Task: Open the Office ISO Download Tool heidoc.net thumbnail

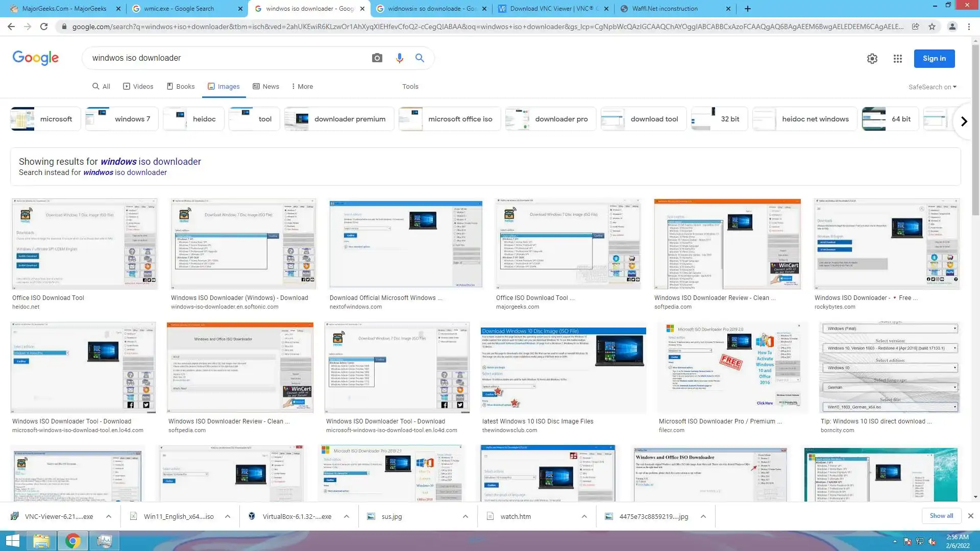Action: pyautogui.click(x=84, y=244)
